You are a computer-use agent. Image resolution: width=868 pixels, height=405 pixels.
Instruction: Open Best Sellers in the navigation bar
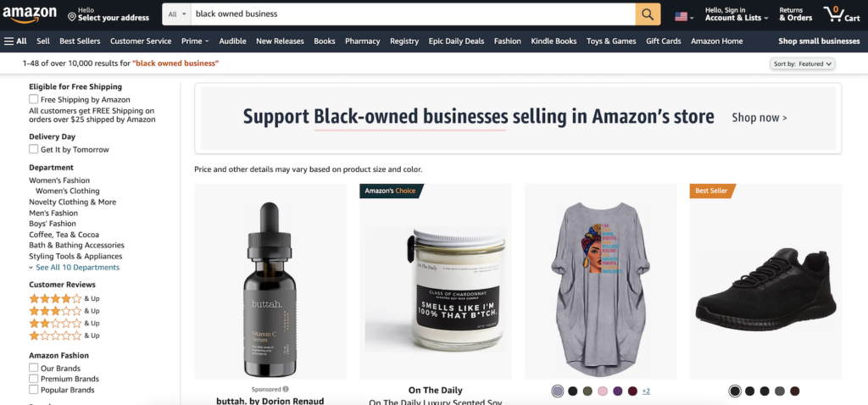point(80,41)
